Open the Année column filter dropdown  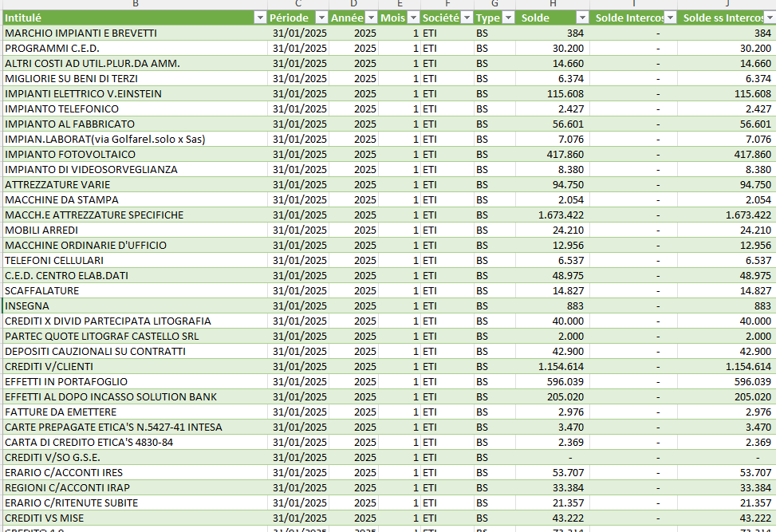tap(371, 18)
